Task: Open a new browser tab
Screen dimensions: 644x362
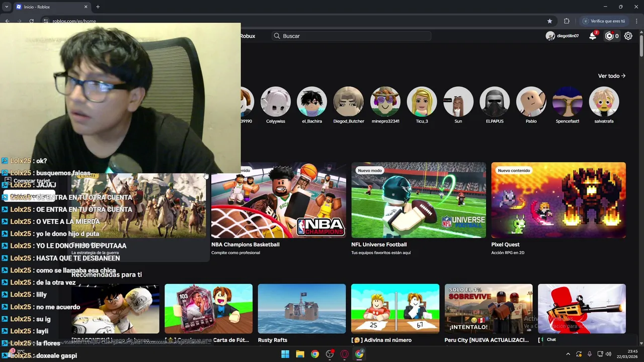Action: tap(98, 7)
